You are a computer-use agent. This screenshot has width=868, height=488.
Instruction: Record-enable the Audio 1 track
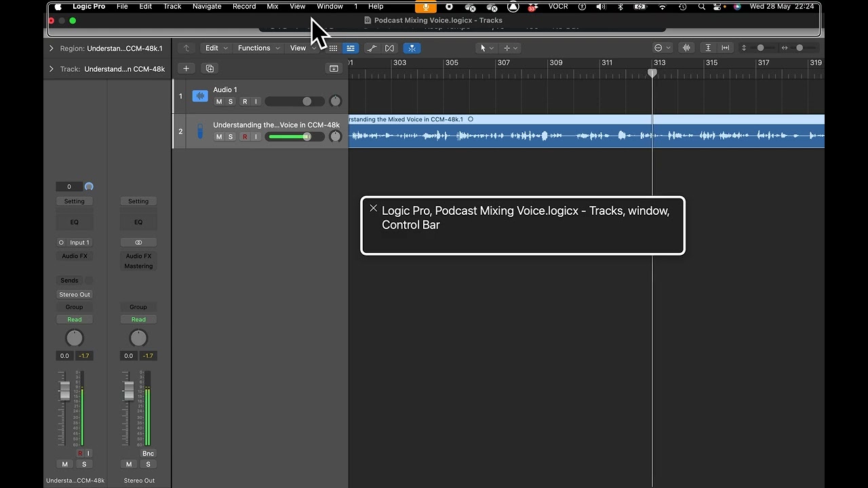tap(245, 102)
